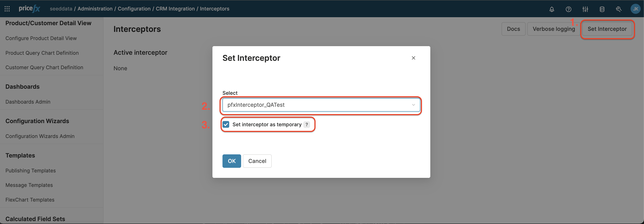Image resolution: width=644 pixels, height=224 pixels.
Task: Uncheck Set interceptor as temporary
Action: coord(226,124)
